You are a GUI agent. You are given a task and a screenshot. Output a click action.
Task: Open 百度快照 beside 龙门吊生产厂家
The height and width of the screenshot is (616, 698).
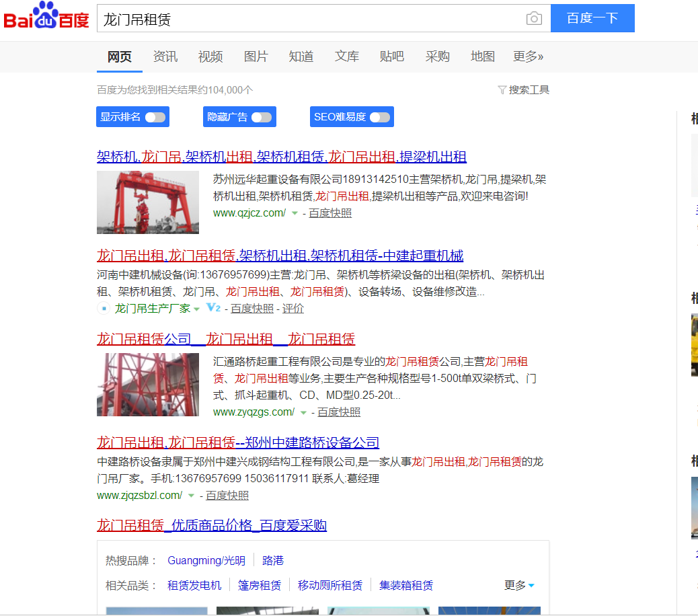252,309
